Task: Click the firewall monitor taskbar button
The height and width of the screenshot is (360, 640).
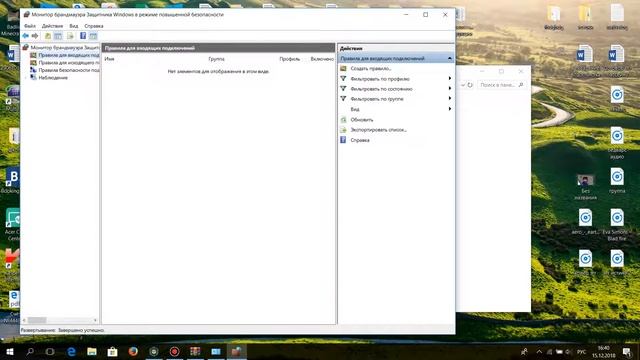Action: (x=236, y=351)
